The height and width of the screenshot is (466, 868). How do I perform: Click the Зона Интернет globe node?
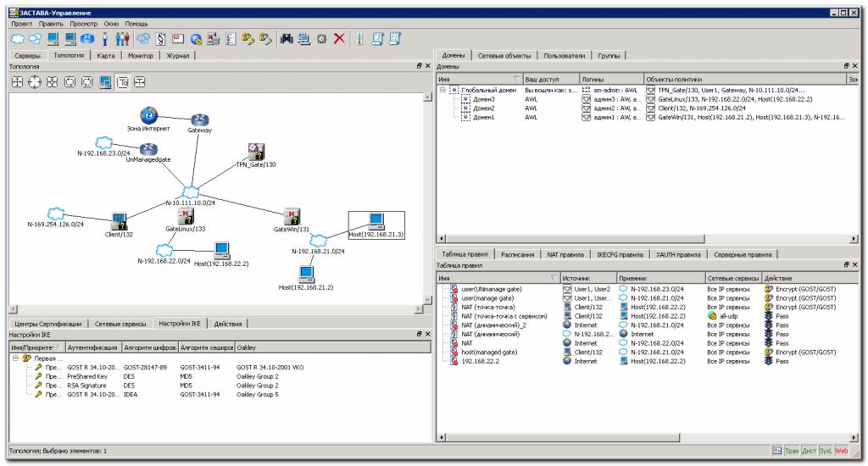tap(148, 116)
